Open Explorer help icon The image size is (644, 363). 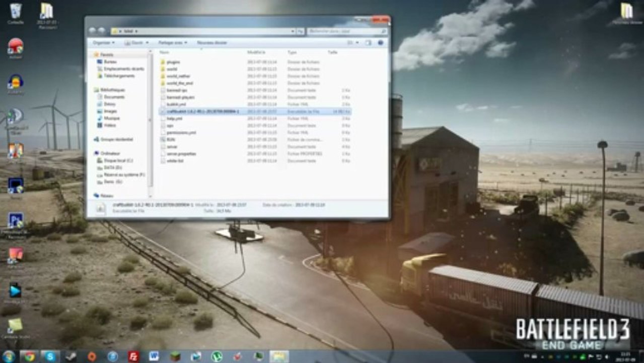[x=380, y=43]
